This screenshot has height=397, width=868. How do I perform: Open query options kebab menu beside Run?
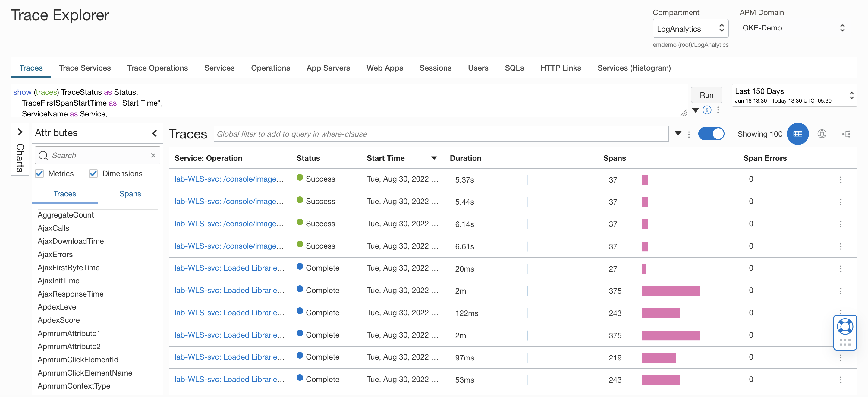[x=718, y=110]
